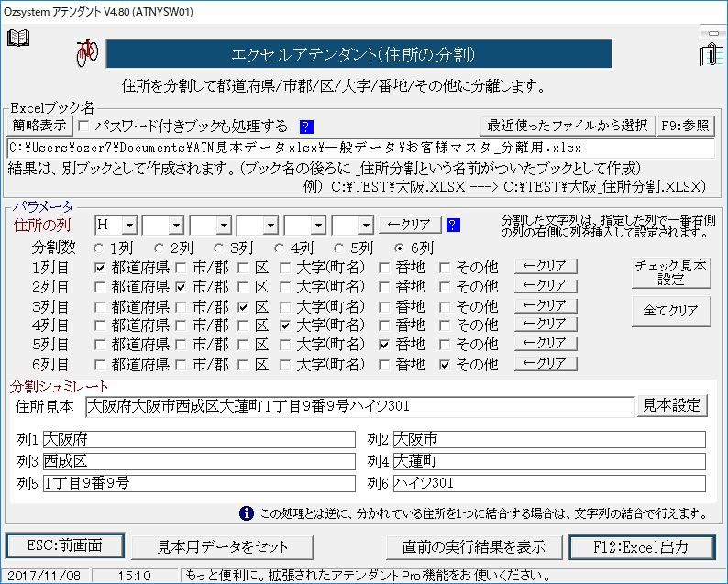Click the time 15:10 in status bar
The height and width of the screenshot is (584, 728).
tap(134, 576)
